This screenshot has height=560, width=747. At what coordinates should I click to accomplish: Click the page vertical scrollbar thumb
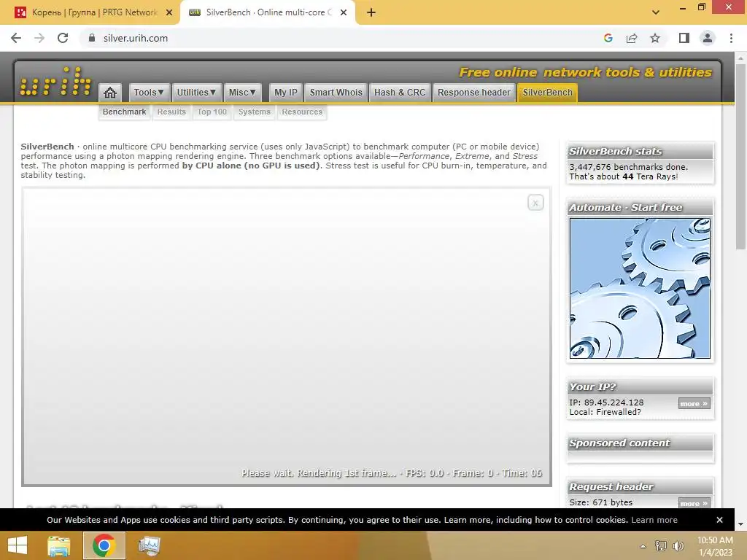point(740,156)
